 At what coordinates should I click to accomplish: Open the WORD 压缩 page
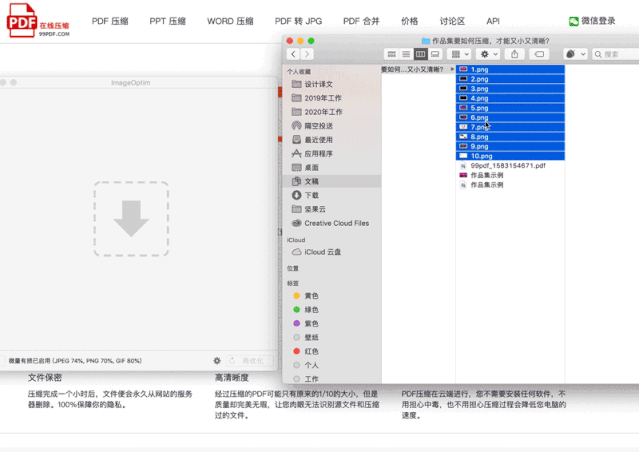click(230, 21)
